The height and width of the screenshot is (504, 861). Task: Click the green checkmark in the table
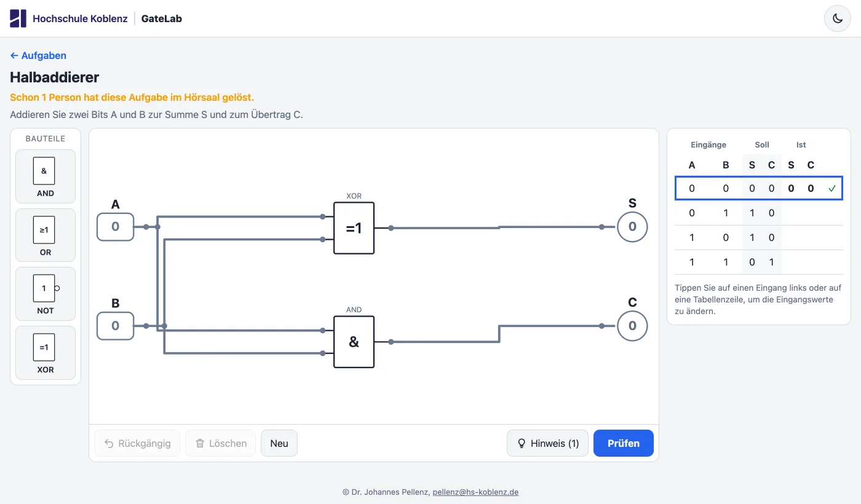coord(832,189)
